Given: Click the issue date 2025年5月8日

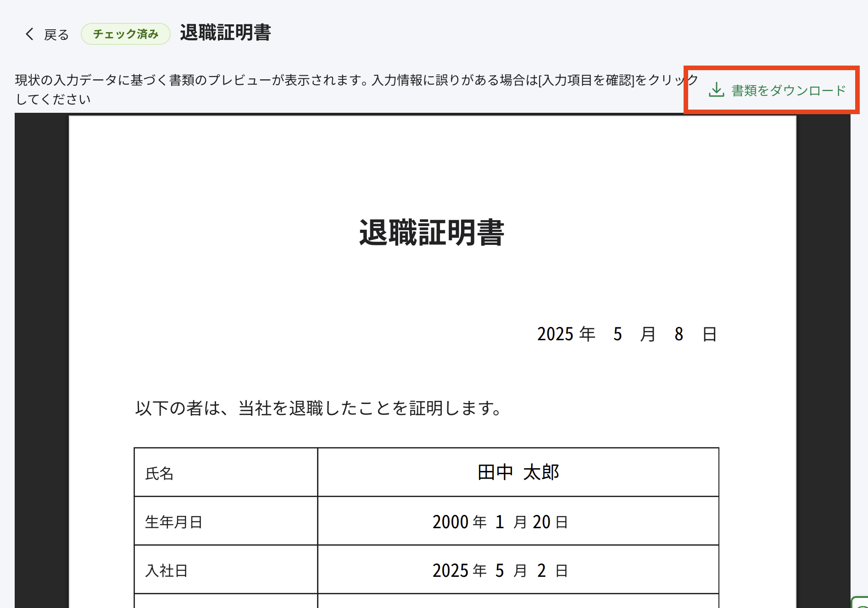Looking at the screenshot, I should coord(627,334).
